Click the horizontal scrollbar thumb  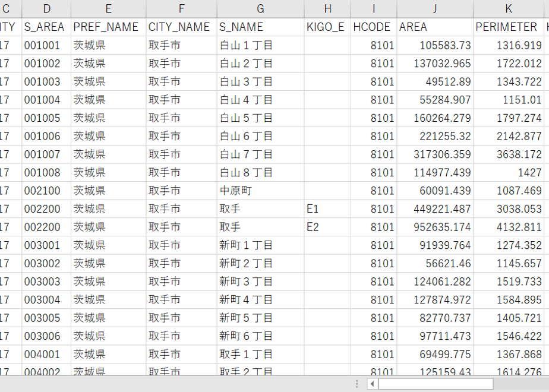[x=436, y=384]
